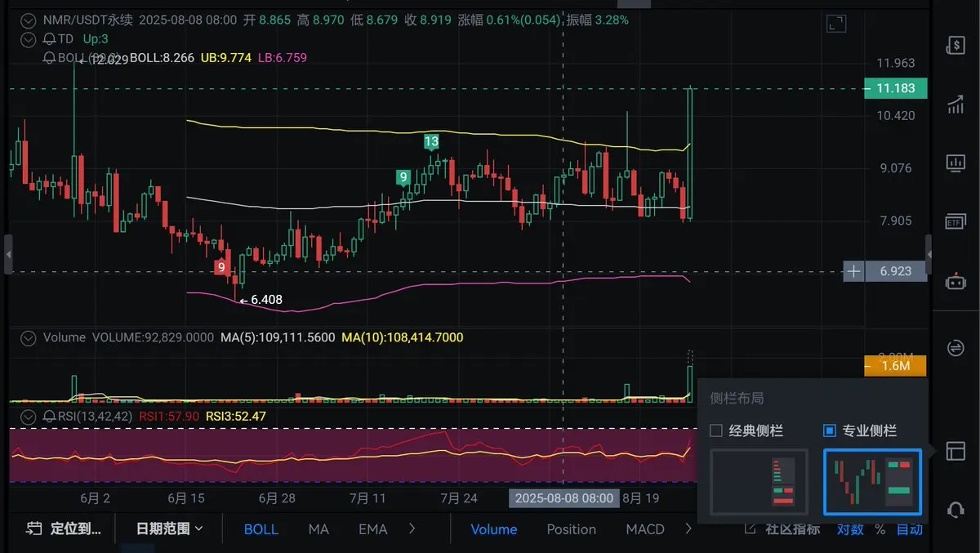Image resolution: width=980 pixels, height=553 pixels.
Task: Click the 定位到... button
Action: click(65, 528)
